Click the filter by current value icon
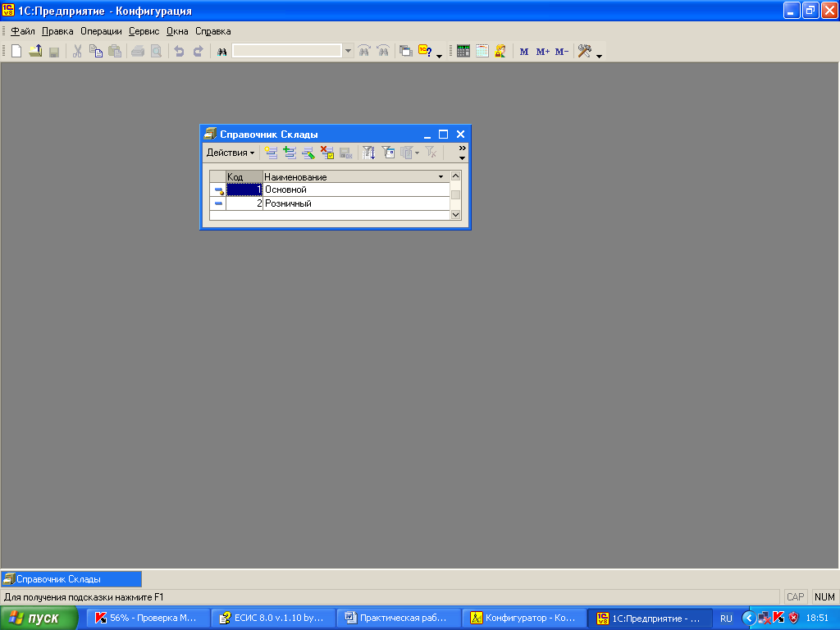This screenshot has height=630, width=840. tap(388, 153)
